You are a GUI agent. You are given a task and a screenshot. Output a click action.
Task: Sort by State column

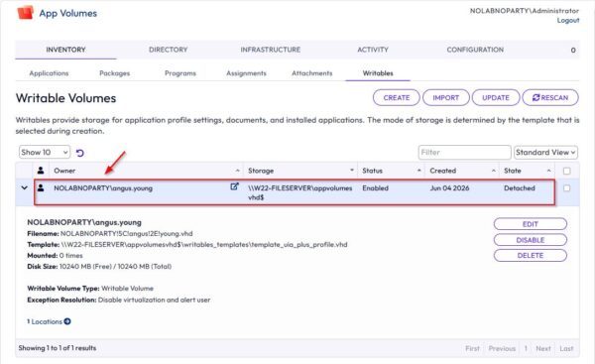(528, 171)
